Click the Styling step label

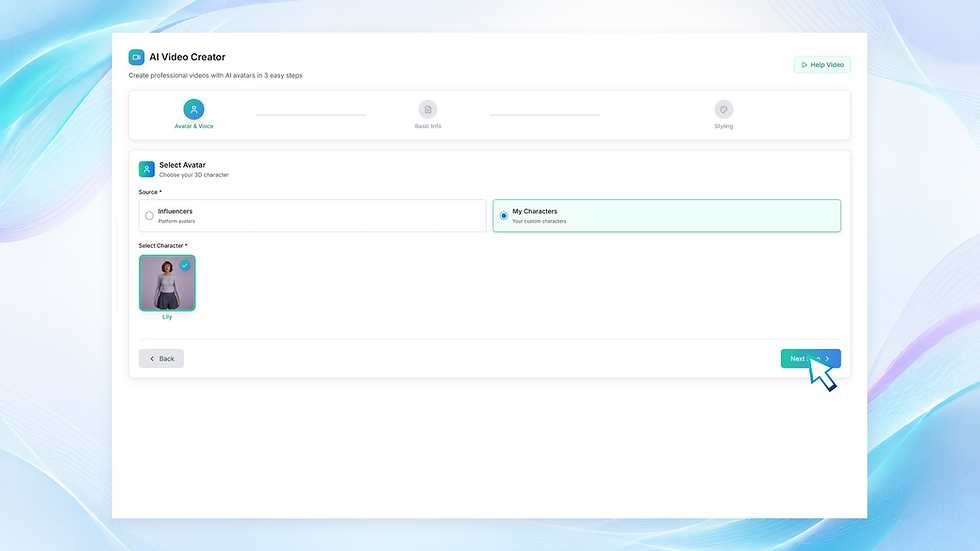coord(724,126)
